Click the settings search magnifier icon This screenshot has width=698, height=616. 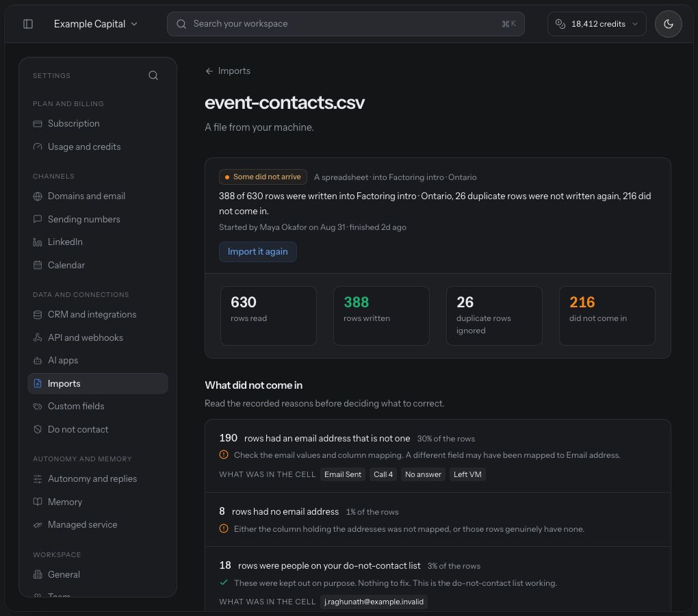point(153,75)
